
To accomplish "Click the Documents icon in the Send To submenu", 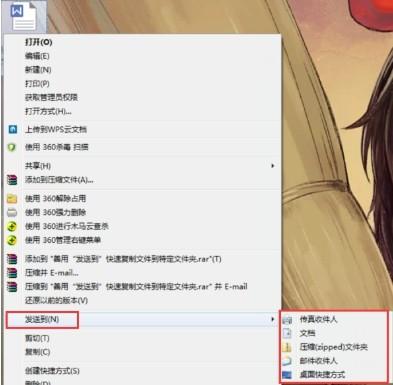I will [x=287, y=333].
